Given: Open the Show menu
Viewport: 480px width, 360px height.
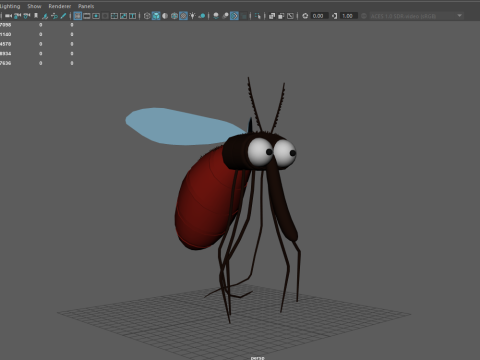Looking at the screenshot, I should [34, 6].
